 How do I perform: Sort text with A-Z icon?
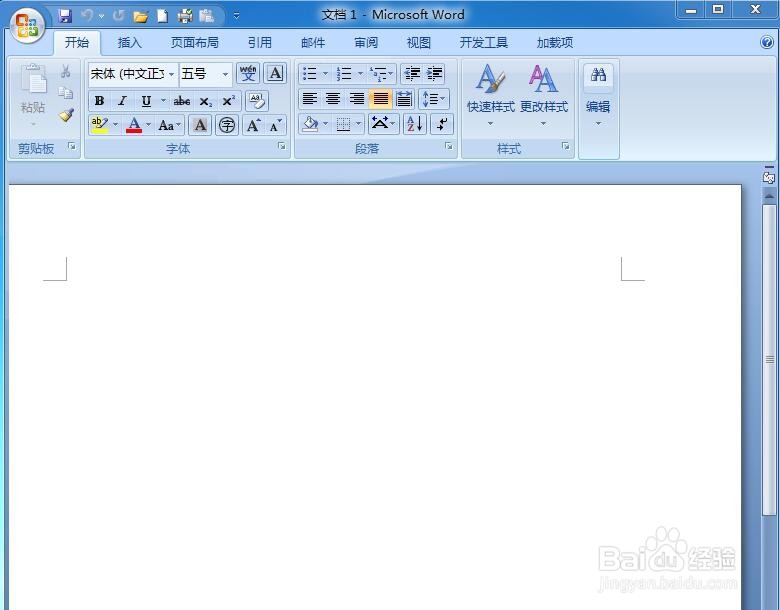pos(414,124)
